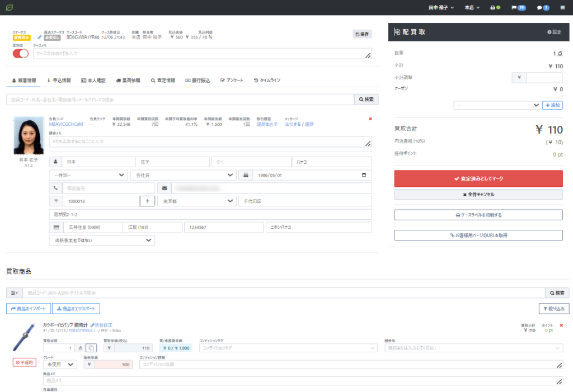Click the 履歴を表示 link

pyautogui.click(x=267, y=124)
